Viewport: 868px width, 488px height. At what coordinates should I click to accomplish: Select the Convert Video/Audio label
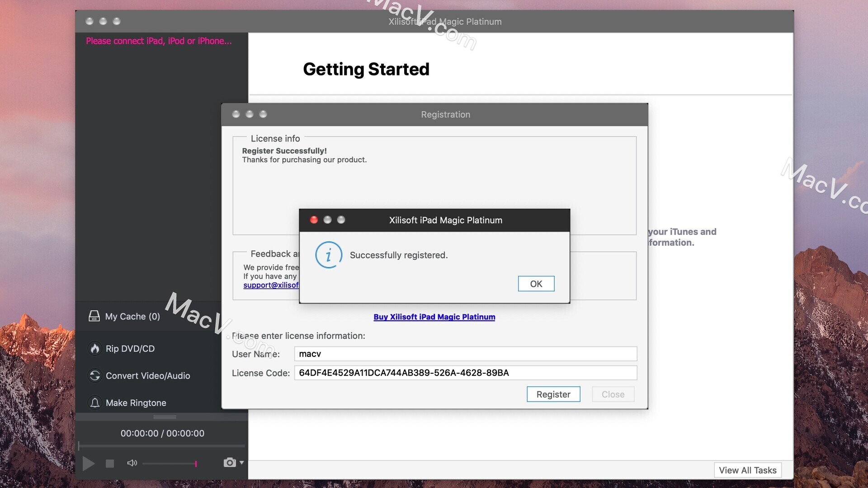pyautogui.click(x=148, y=375)
